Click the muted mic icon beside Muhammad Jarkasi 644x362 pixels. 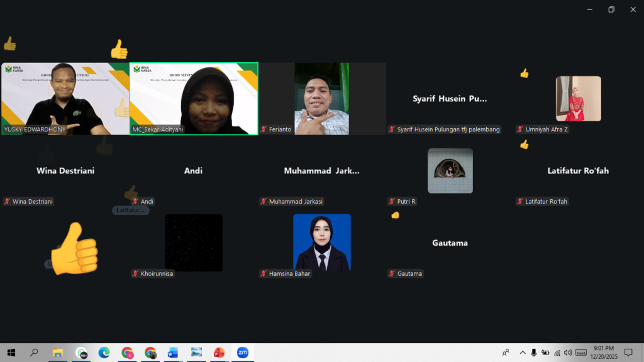(x=264, y=201)
